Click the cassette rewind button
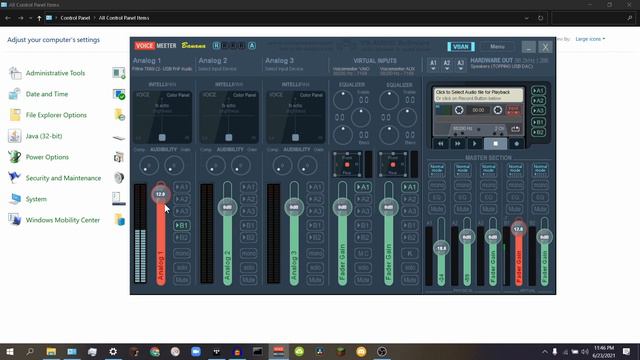 (441, 144)
